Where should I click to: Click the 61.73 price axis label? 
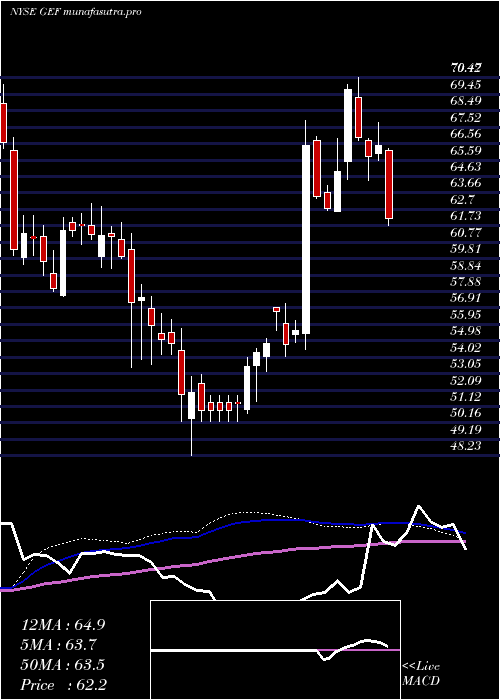(466, 216)
